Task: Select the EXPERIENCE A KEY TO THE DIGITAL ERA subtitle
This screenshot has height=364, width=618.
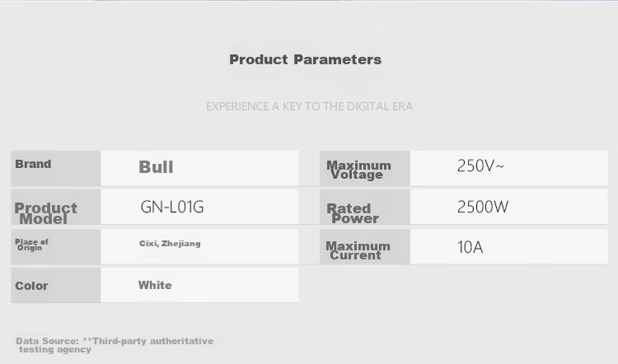Action: 309,107
